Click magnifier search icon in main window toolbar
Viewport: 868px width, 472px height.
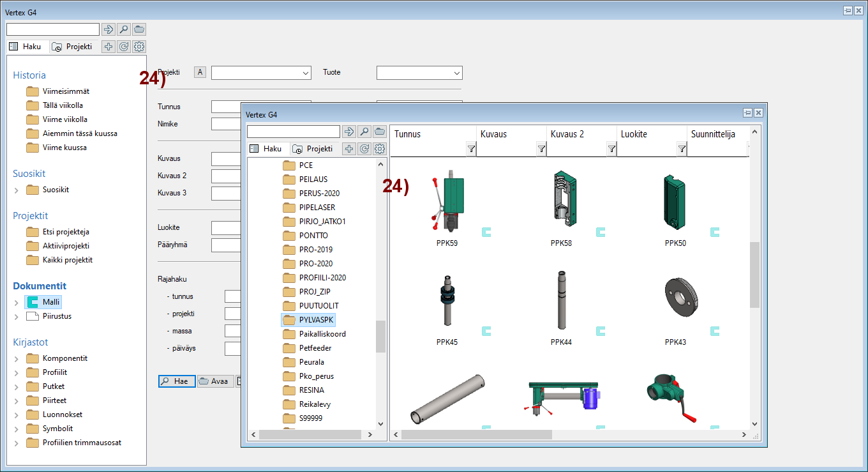pyautogui.click(x=124, y=29)
